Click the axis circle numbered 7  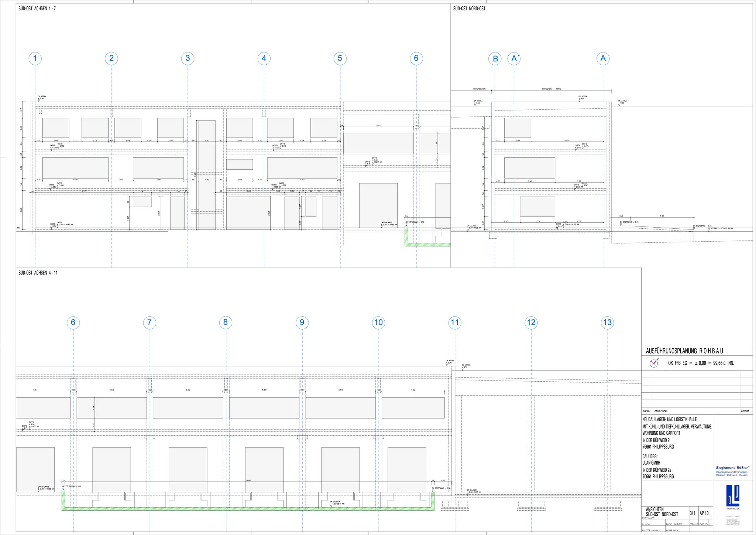point(150,323)
